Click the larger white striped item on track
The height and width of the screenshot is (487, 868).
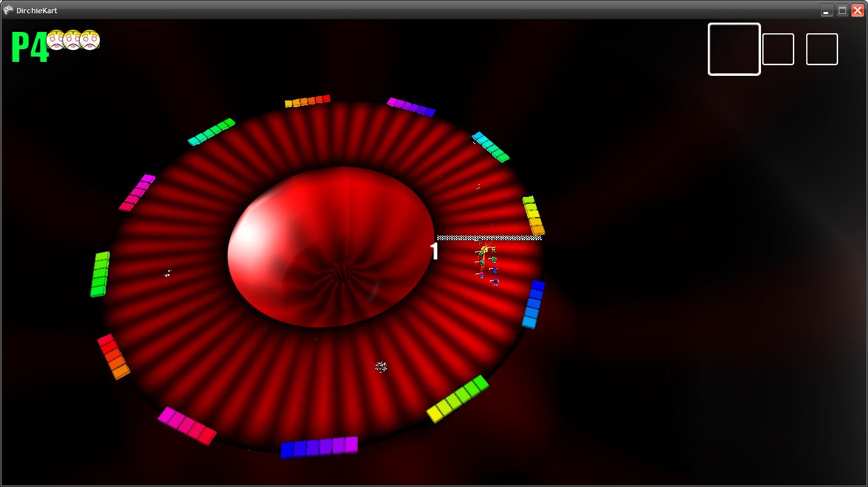point(381,367)
